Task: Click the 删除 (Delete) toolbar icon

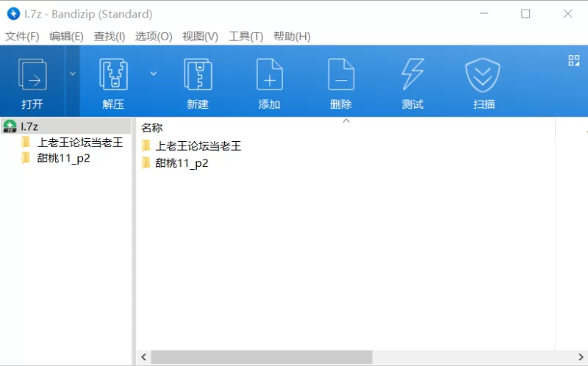Action: coord(341,74)
